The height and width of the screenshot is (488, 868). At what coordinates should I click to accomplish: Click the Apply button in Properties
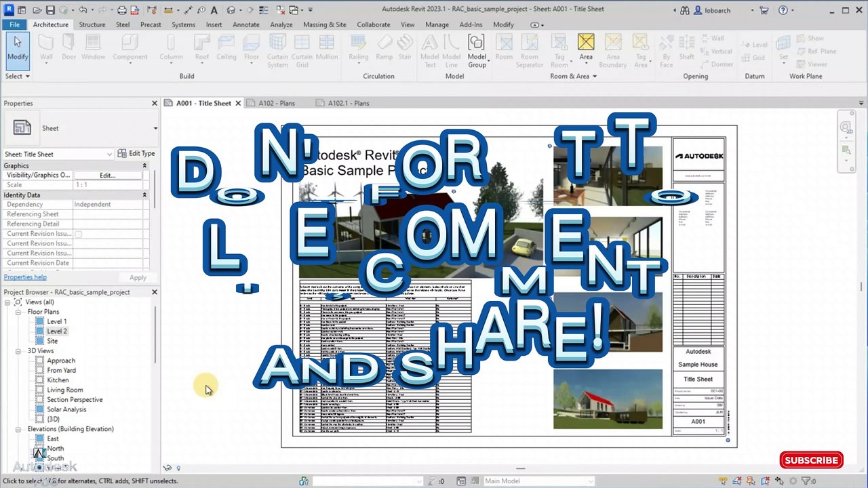click(138, 277)
